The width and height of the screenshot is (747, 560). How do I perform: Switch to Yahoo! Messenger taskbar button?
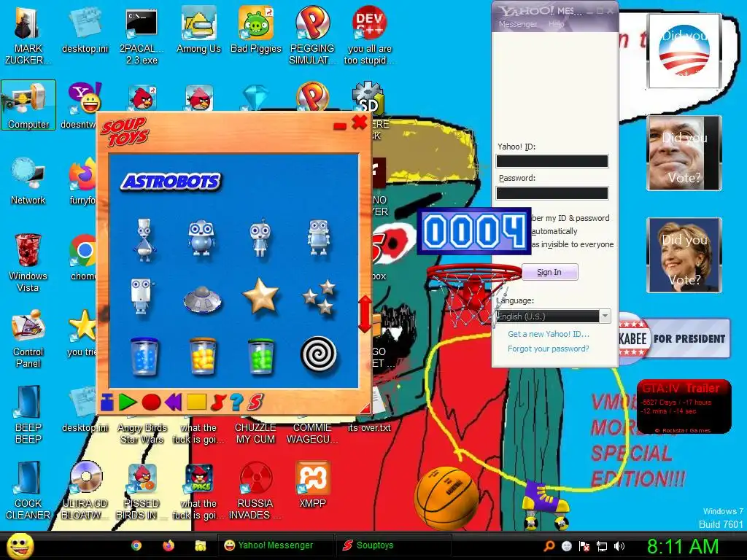276,545
